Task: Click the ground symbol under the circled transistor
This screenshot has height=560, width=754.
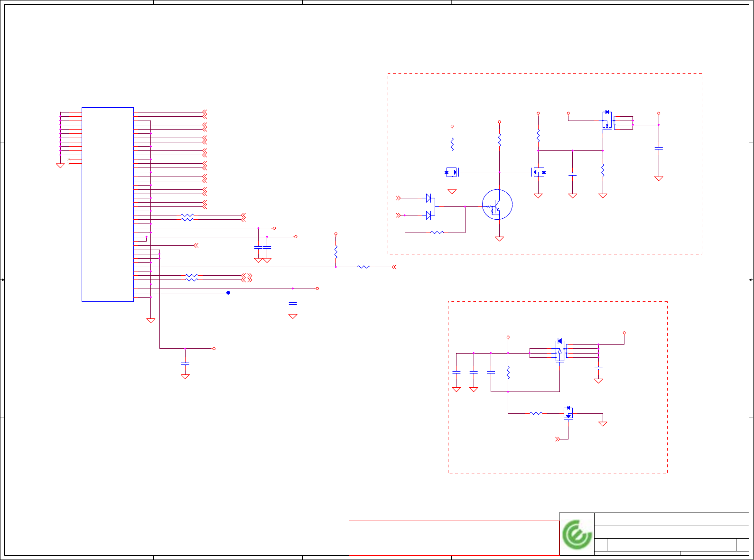Action: click(x=499, y=239)
